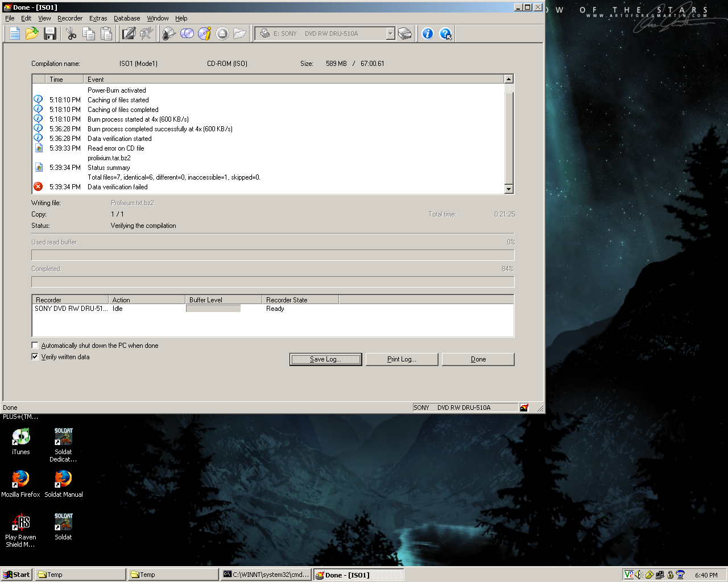The width and height of the screenshot is (728, 582).
Task: Click the Open compilation folder icon
Action: pos(32,34)
